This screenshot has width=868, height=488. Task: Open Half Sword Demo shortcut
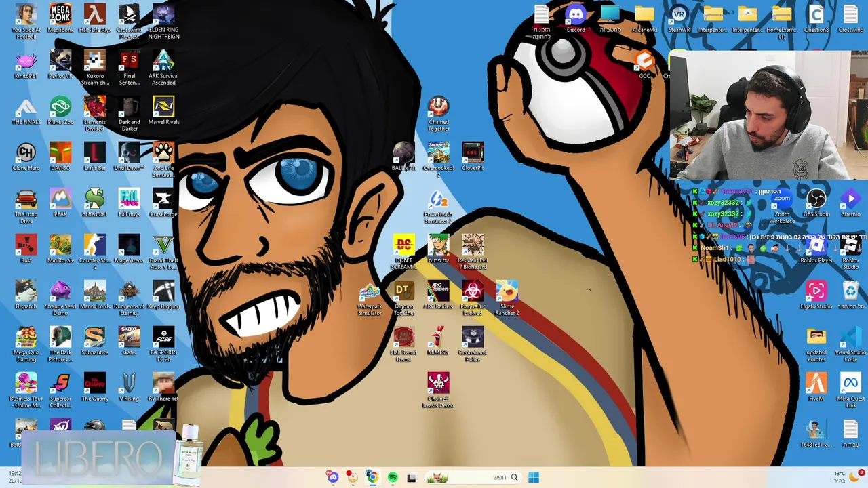[403, 344]
